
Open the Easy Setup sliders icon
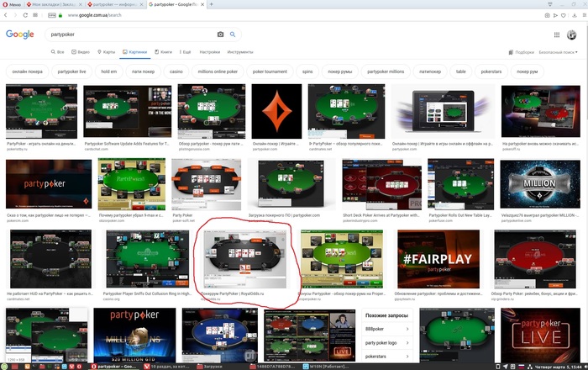[585, 15]
